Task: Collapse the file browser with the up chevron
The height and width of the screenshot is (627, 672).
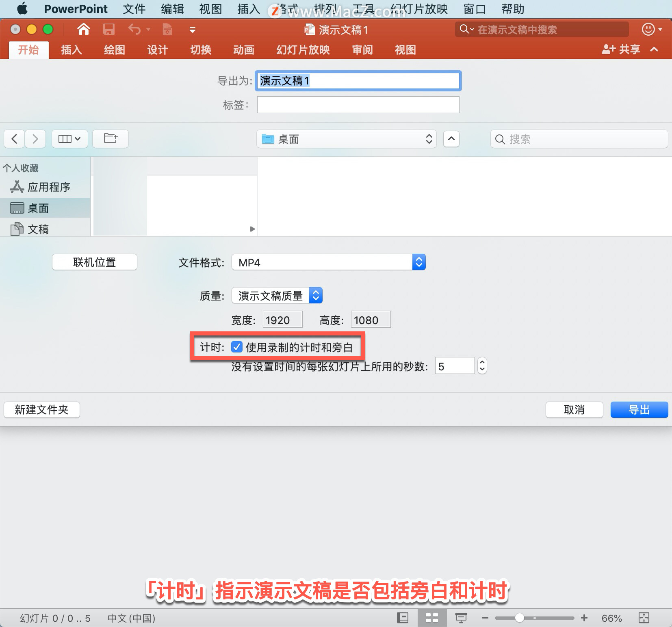Action: click(x=451, y=139)
